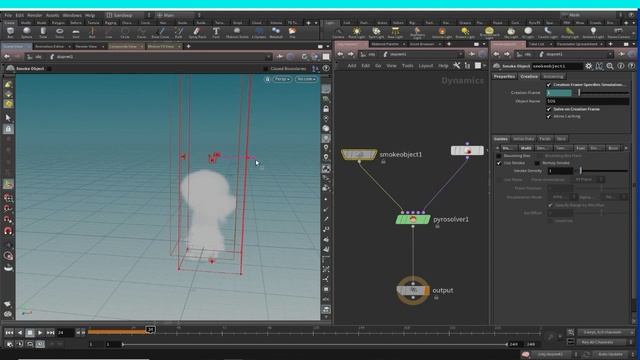Add a Spot Light from shelf
640x360 pixels.
coord(376,32)
